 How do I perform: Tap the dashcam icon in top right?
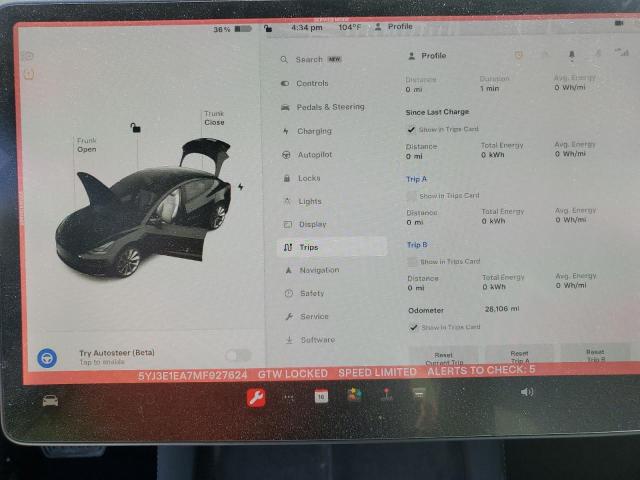point(619,23)
